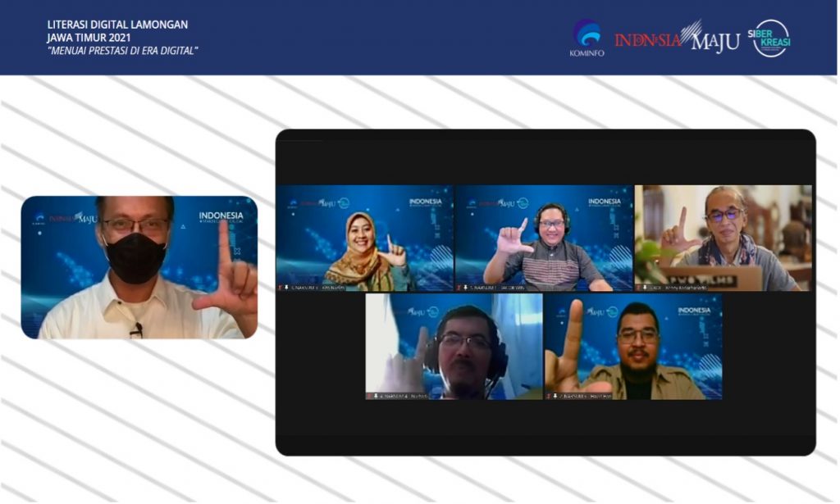Click the "Menuai Prestasi di Era Digital" subtitle

pyautogui.click(x=123, y=50)
